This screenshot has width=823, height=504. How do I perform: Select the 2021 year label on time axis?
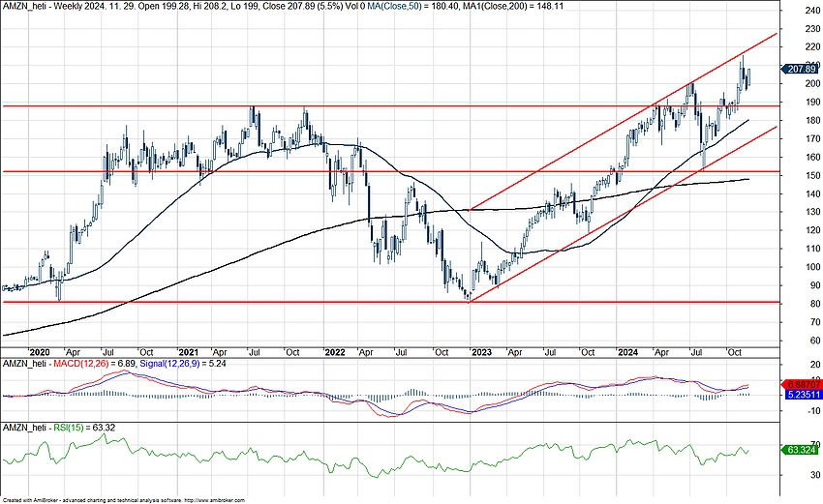tap(188, 352)
